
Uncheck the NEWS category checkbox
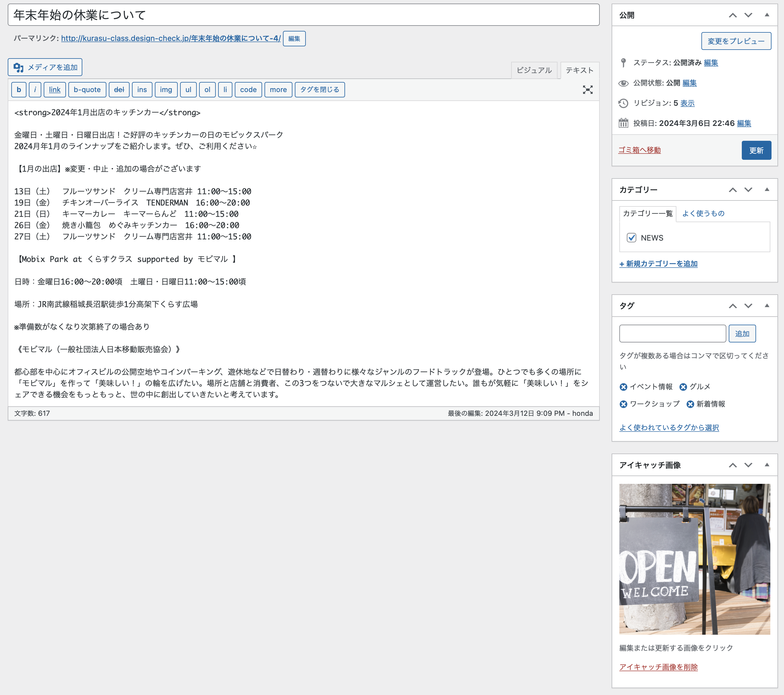[631, 238]
